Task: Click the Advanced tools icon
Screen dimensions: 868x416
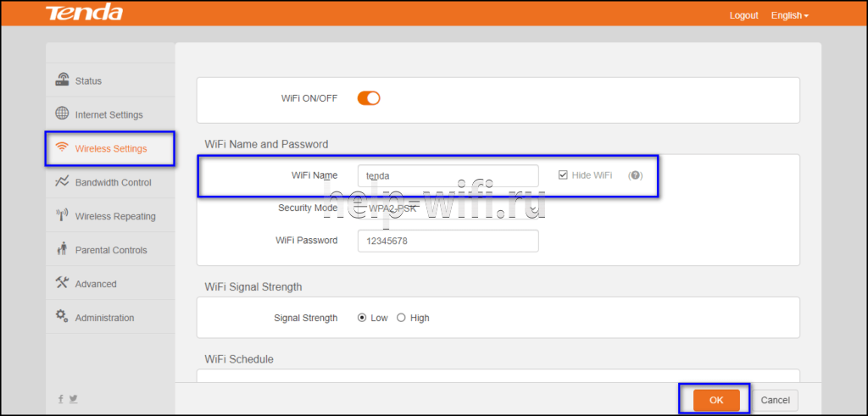Action: point(62,283)
